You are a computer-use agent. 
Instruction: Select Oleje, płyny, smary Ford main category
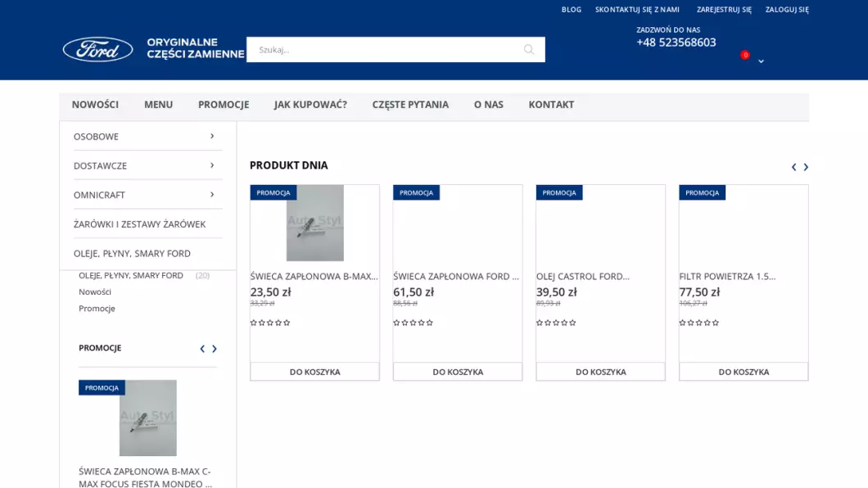[x=132, y=253]
